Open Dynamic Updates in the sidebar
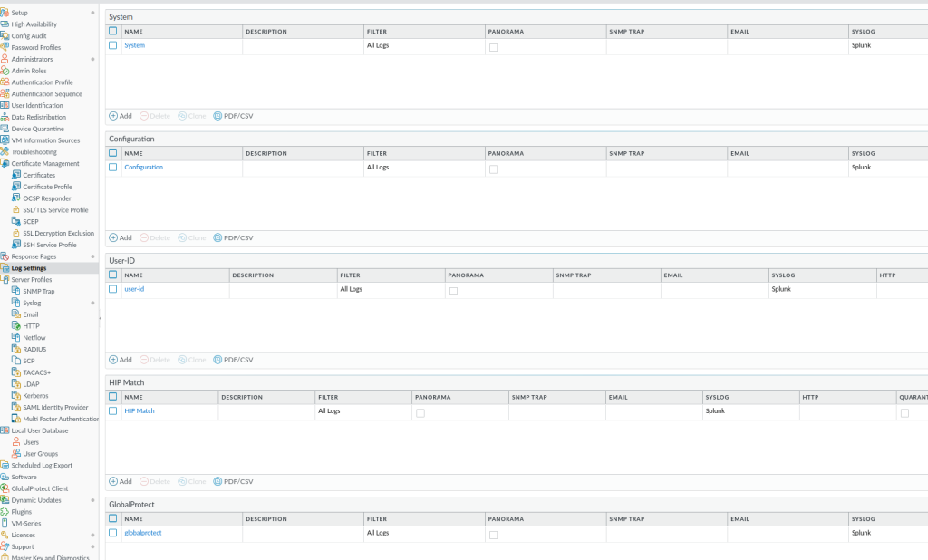The image size is (928, 560). [x=36, y=500]
